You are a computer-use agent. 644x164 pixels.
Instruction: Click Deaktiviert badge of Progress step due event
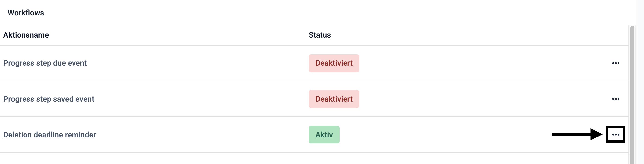click(334, 63)
